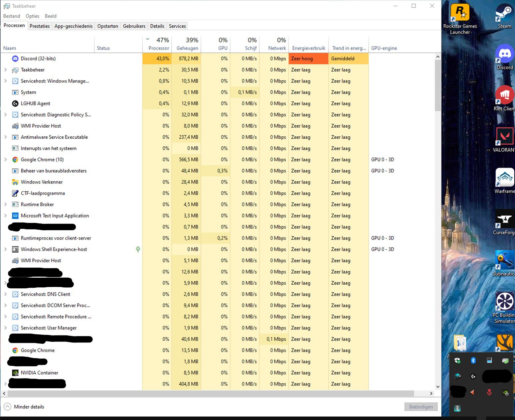The width and height of the screenshot is (515, 420).
Task: Sort by the Schijf column header
Action: [x=245, y=44]
